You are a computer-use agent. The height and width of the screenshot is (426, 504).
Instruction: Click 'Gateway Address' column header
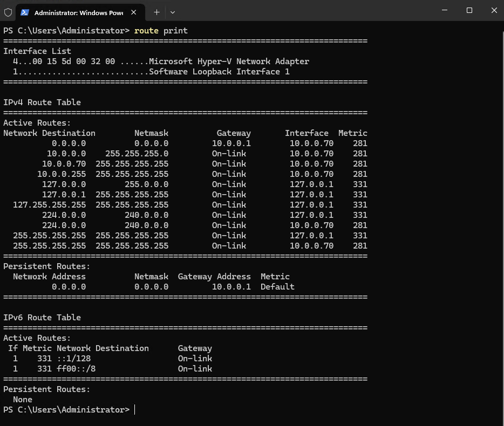coord(214,277)
